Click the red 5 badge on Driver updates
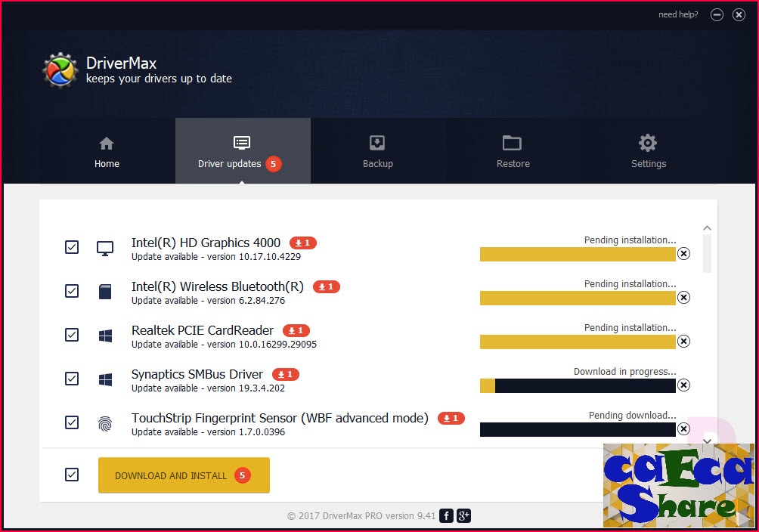This screenshot has height=532, width=759. click(x=273, y=164)
